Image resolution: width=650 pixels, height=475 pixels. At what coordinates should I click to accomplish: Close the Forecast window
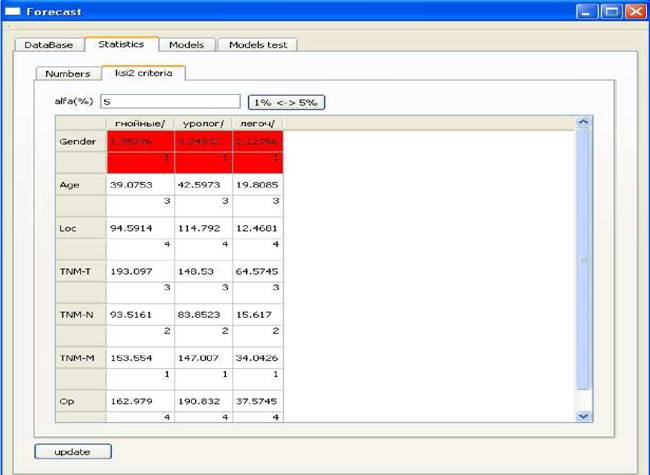pyautogui.click(x=635, y=11)
